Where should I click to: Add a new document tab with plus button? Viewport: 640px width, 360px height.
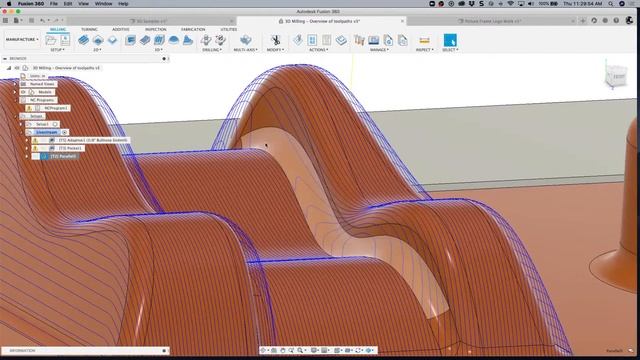coord(582,20)
